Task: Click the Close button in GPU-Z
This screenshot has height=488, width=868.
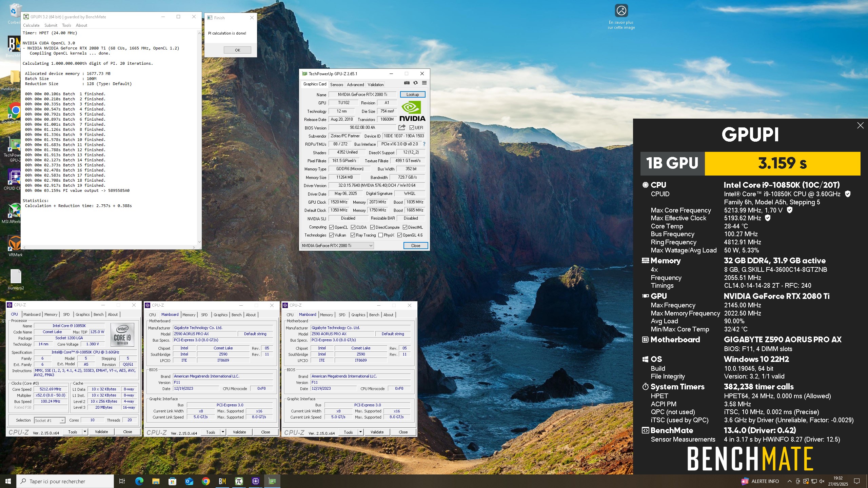Action: (x=416, y=246)
